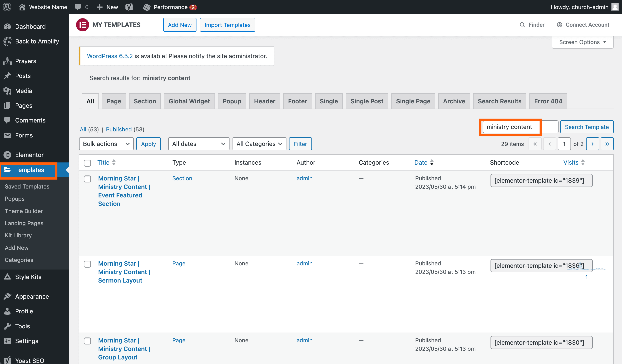622x364 pixels.
Task: Click the Style Kits sidebar icon
Action: pos(7,277)
